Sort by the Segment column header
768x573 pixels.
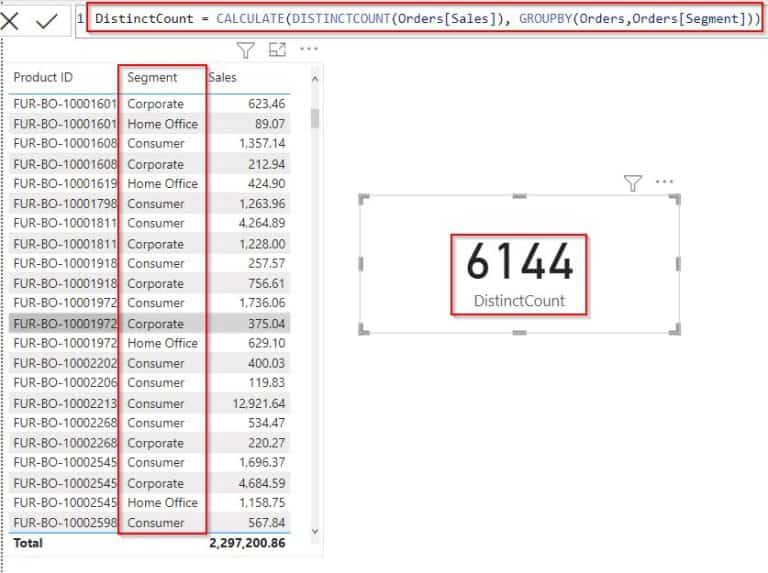pos(152,77)
